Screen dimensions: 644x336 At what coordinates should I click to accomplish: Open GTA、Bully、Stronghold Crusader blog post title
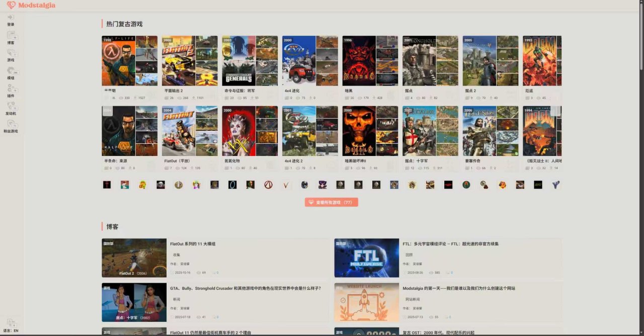tap(246, 288)
